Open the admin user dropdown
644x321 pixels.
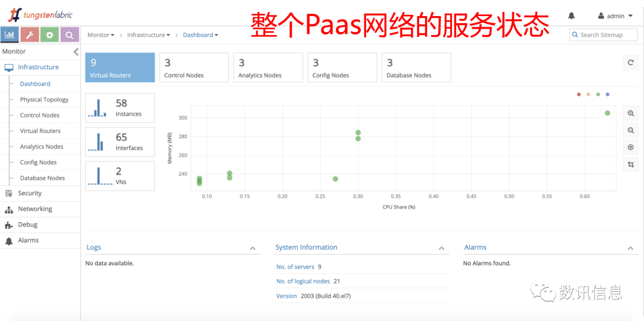[x=617, y=16]
